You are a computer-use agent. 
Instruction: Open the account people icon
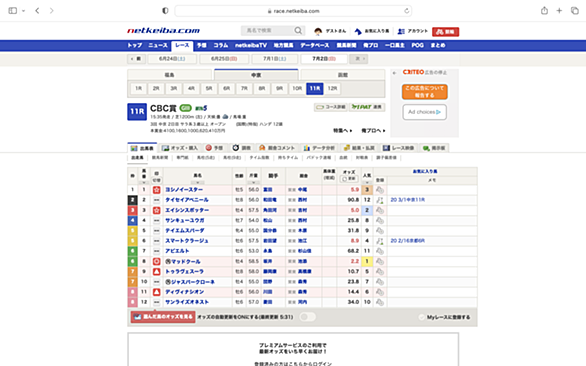(401, 31)
